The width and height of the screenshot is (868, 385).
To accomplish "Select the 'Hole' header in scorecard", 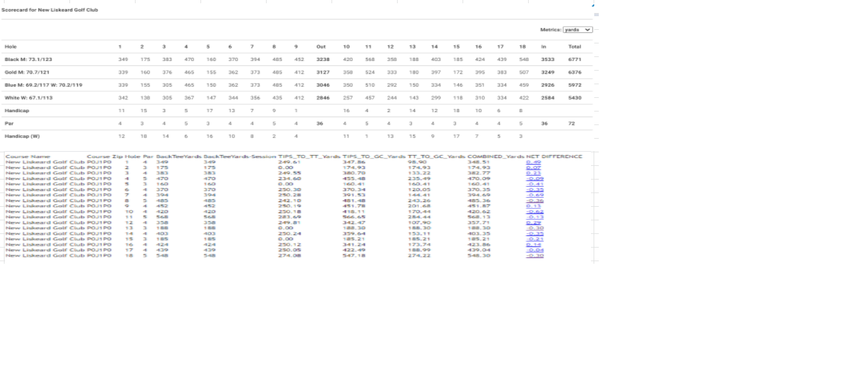I will 10,47.
